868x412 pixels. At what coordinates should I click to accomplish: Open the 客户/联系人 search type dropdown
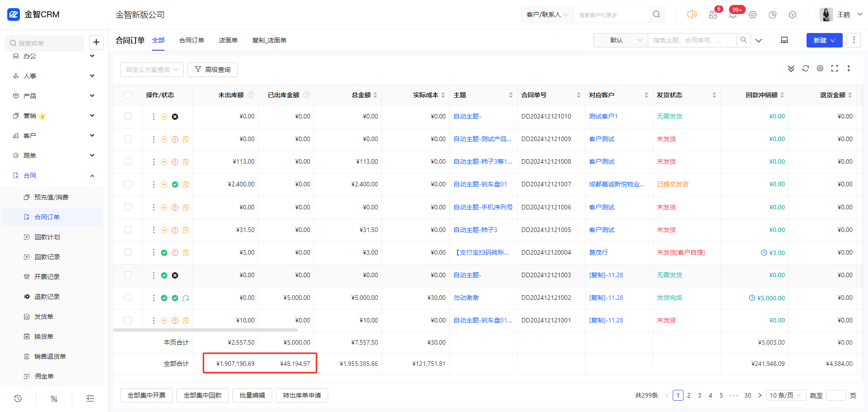(x=547, y=14)
